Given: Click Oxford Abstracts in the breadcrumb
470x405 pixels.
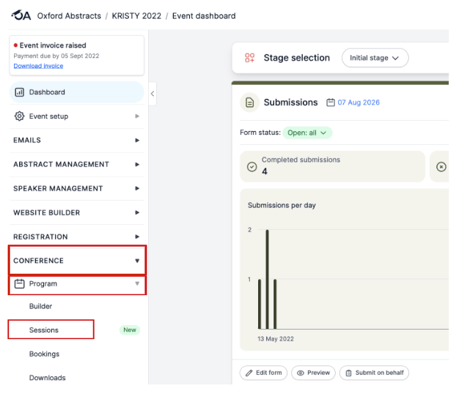Looking at the screenshot, I should pos(69,16).
